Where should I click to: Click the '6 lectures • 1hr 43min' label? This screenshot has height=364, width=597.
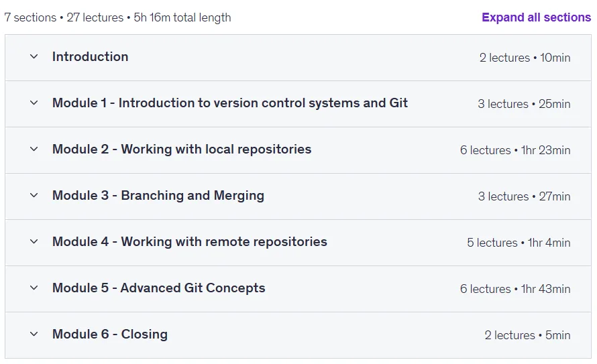click(x=514, y=289)
